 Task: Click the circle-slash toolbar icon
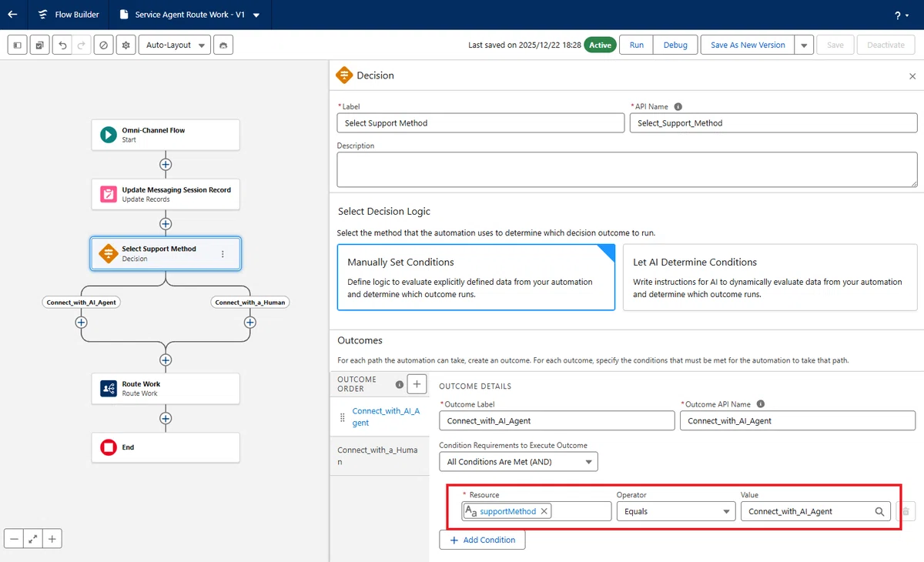click(104, 45)
